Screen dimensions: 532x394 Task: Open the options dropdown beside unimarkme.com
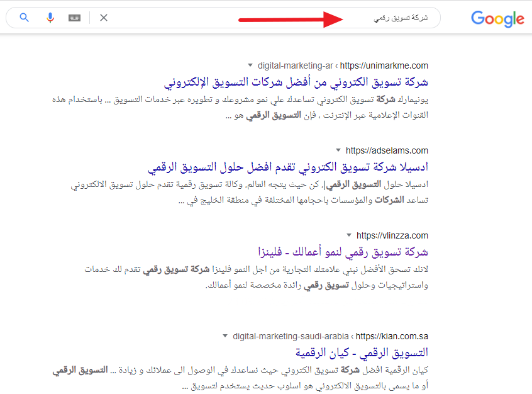click(x=249, y=65)
